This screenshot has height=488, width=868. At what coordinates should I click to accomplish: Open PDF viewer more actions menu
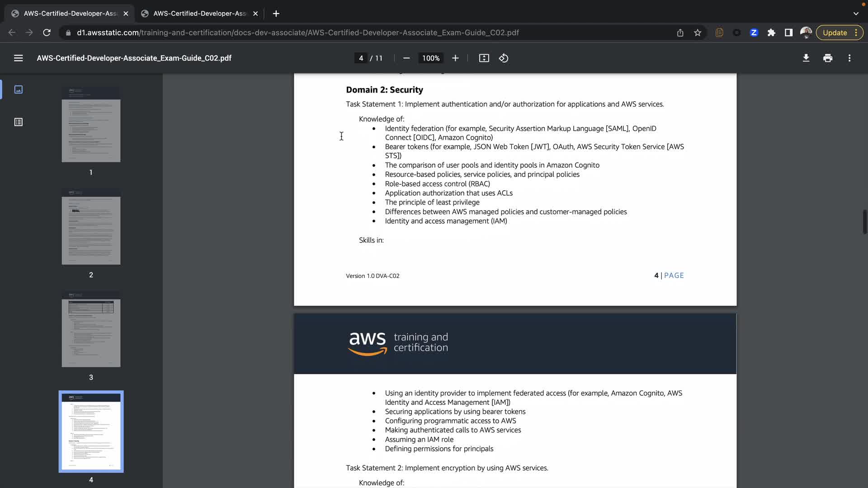pos(849,58)
